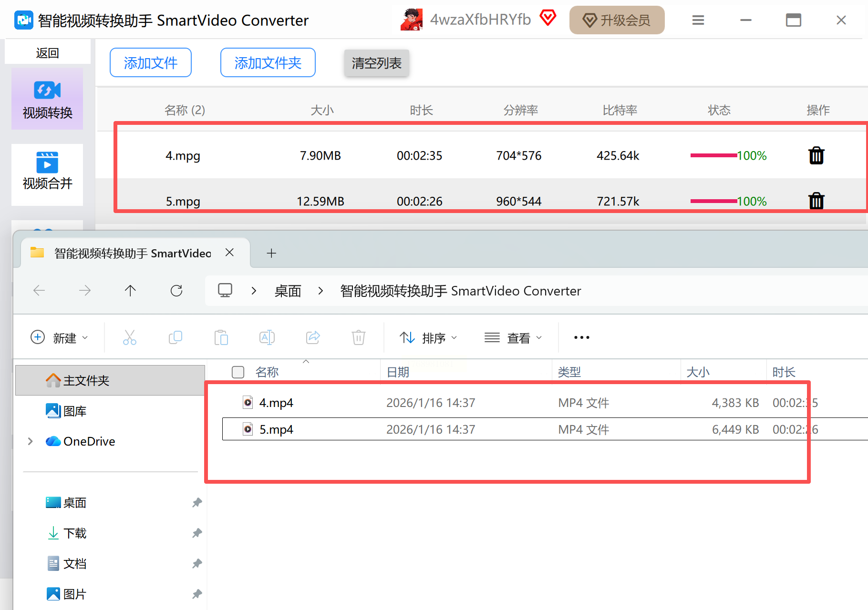Viewport: 868px width, 610px height.
Task: Click the 升级会员 upgrade button
Action: 617,20
